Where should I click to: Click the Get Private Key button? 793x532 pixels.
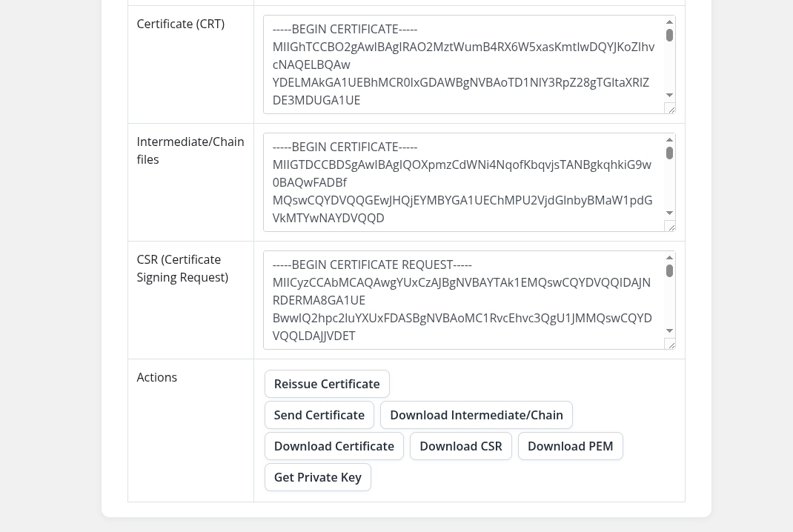point(318,477)
